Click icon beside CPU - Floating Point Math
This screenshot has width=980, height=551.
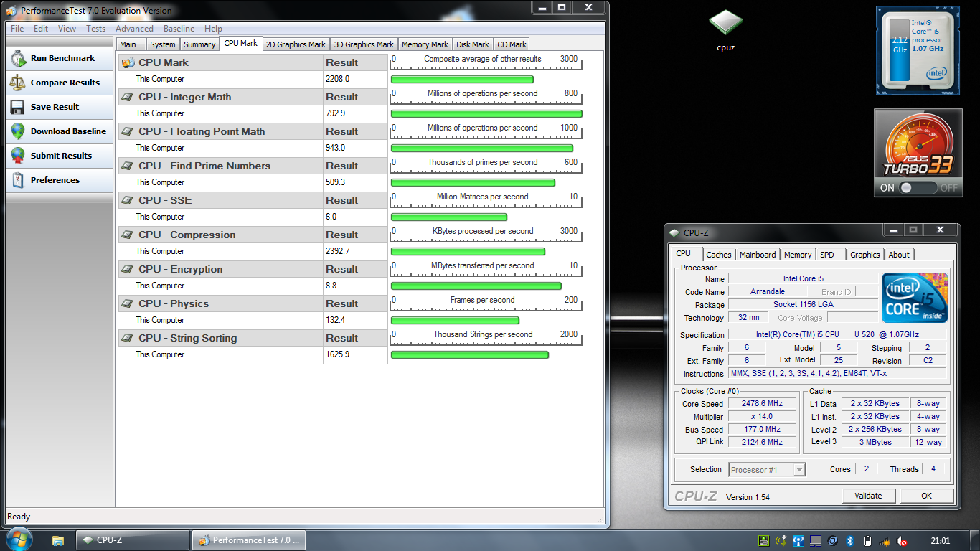(128, 132)
